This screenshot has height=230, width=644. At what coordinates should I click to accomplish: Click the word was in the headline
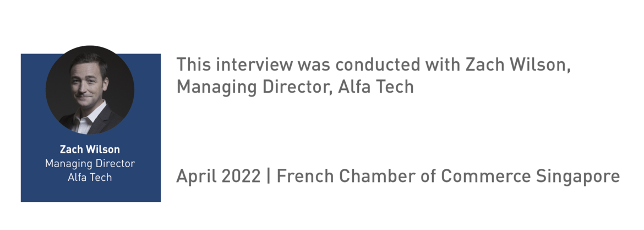314,66
